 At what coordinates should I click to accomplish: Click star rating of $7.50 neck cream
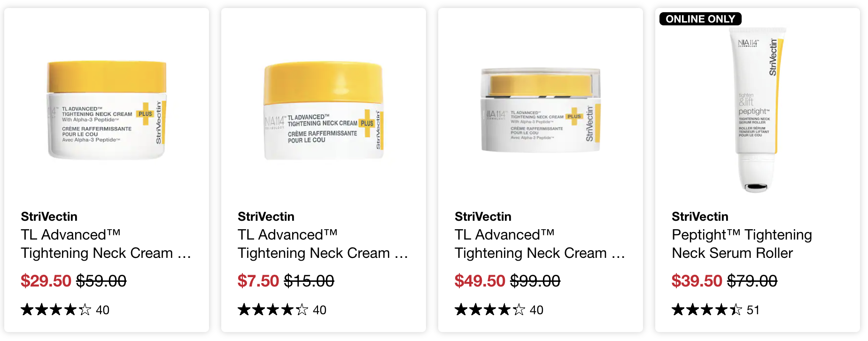(x=273, y=310)
